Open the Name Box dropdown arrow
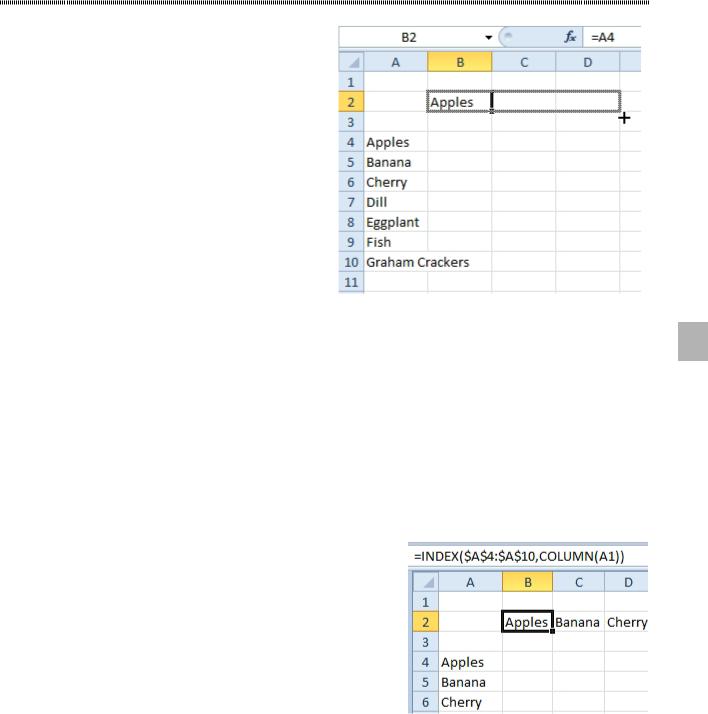Screen dimensions: 708x714 tap(488, 37)
